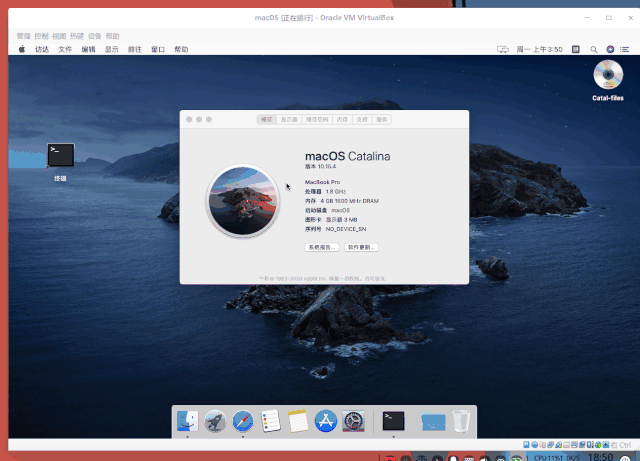Switch to the 支持 tab

(x=362, y=119)
